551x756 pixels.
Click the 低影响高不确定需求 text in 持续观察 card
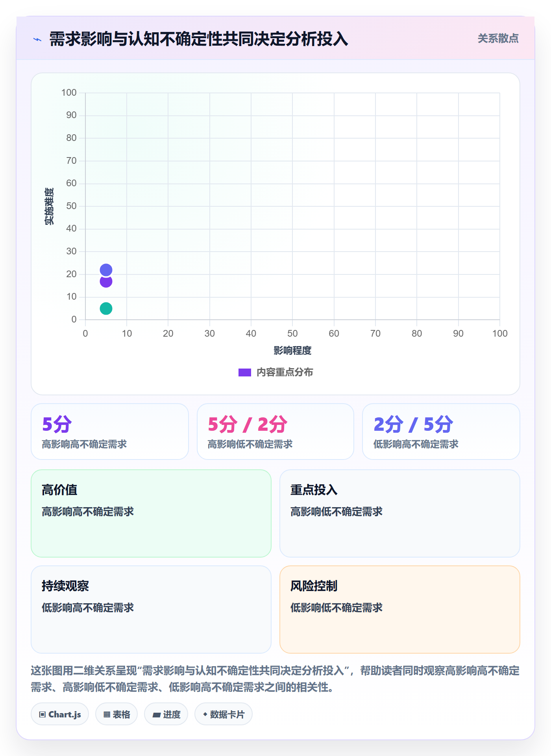pyautogui.click(x=88, y=608)
